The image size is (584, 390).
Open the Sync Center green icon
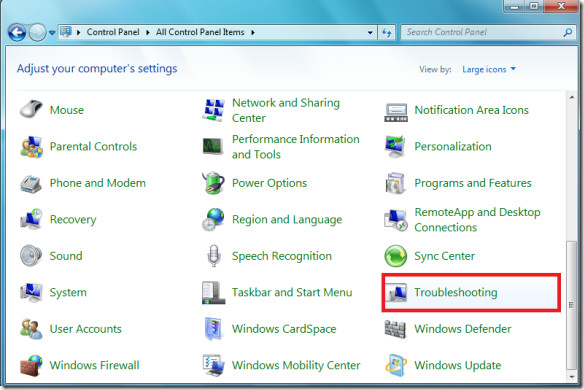click(396, 256)
